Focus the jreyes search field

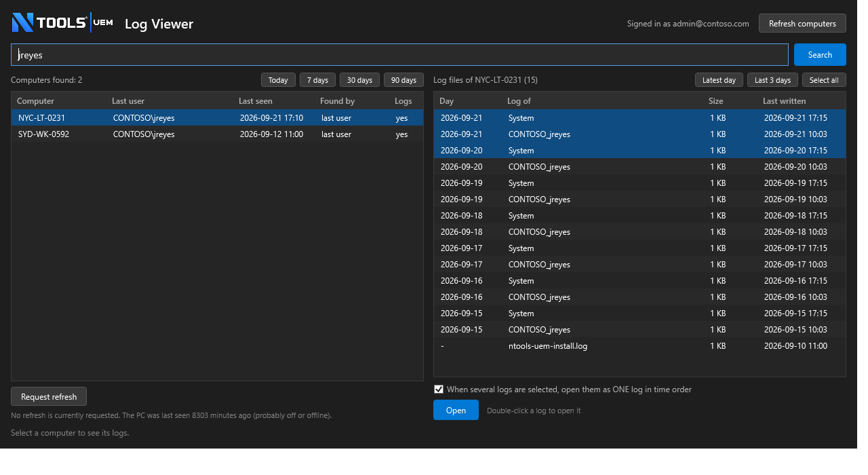click(x=399, y=55)
